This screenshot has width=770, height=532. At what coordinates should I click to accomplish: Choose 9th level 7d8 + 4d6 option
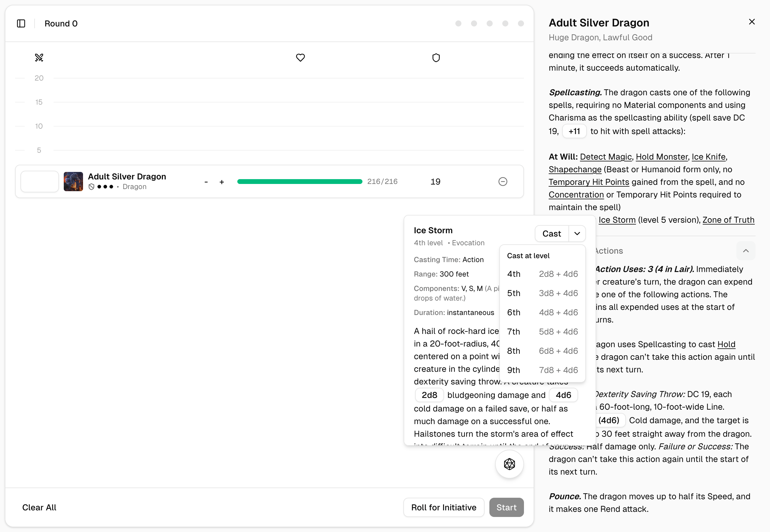point(542,370)
